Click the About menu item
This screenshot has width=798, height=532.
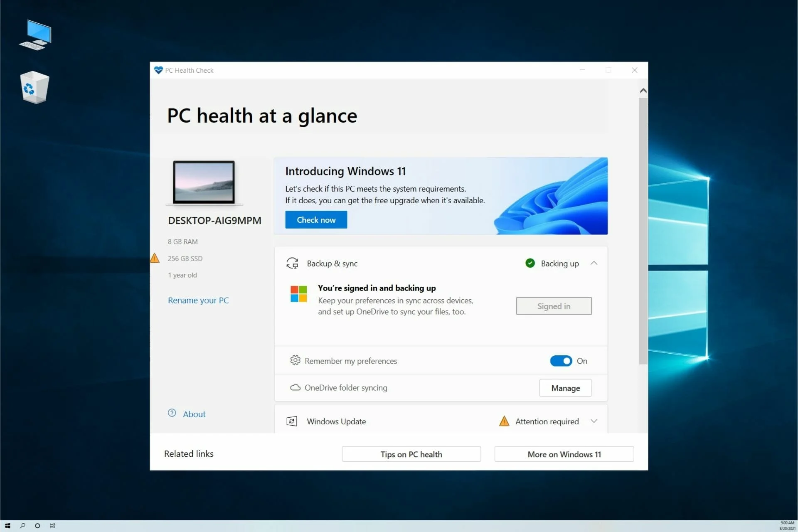pyautogui.click(x=194, y=414)
